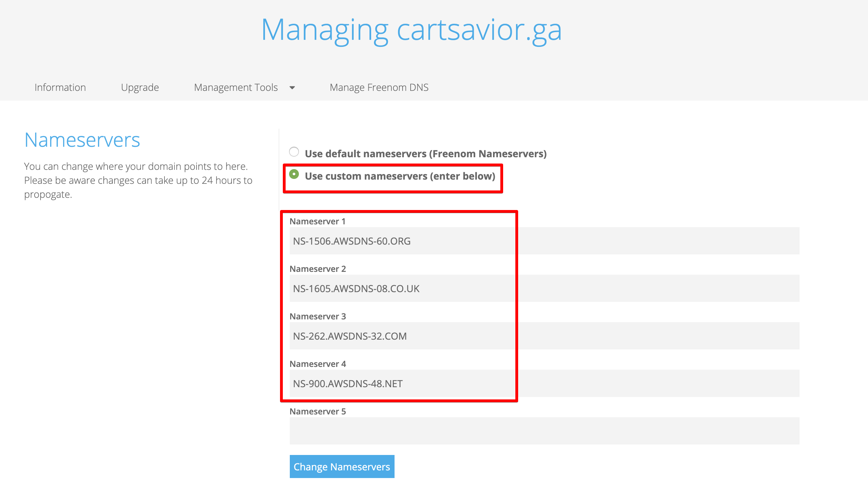
Task: Focus the Nameserver 4 field
Action: click(544, 383)
